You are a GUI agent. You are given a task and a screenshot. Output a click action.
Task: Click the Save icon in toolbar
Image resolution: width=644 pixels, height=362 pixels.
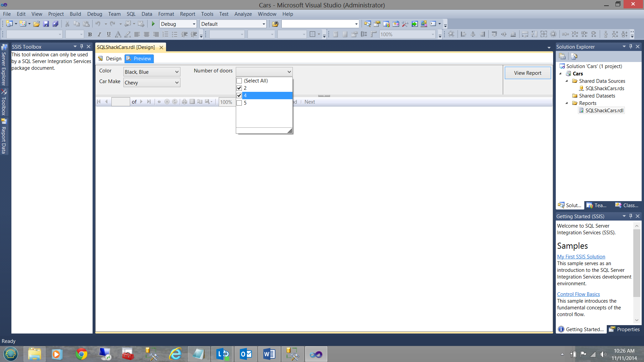pyautogui.click(x=46, y=24)
